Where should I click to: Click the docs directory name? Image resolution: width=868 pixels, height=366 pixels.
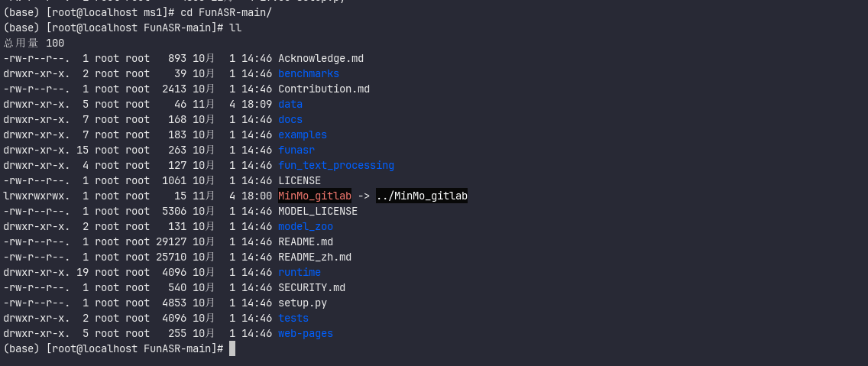tap(290, 120)
